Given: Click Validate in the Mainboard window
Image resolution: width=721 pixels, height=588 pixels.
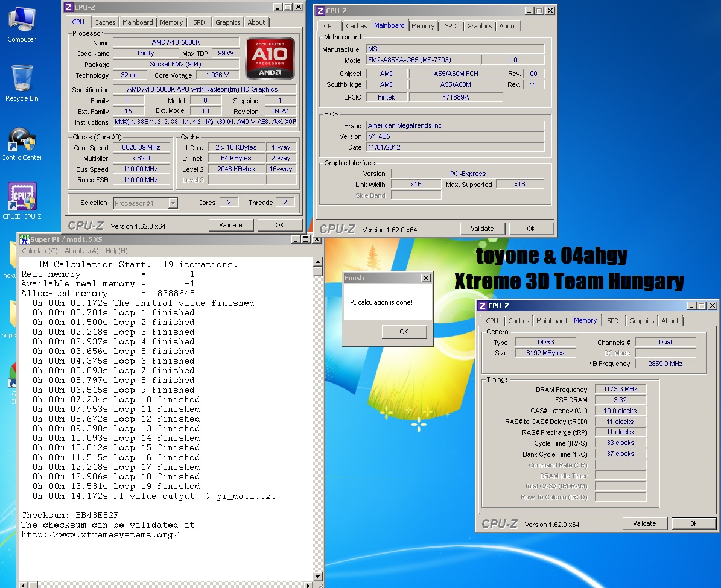Looking at the screenshot, I should tap(482, 229).
